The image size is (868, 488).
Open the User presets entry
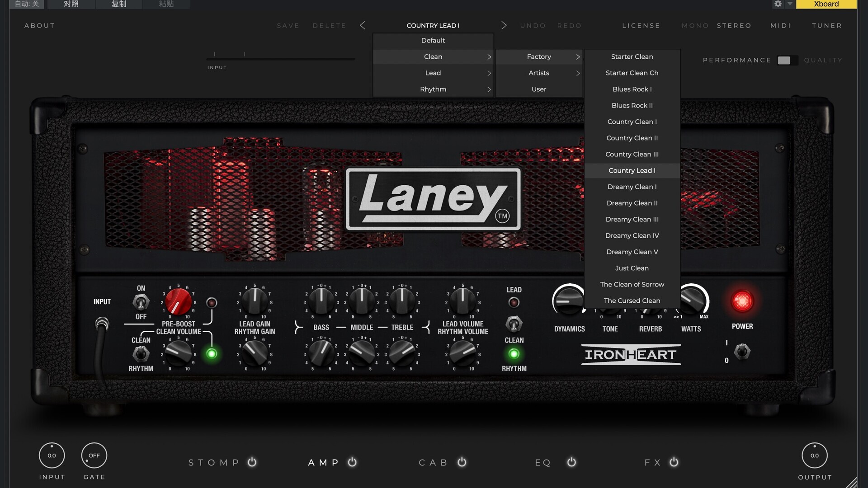[539, 89]
